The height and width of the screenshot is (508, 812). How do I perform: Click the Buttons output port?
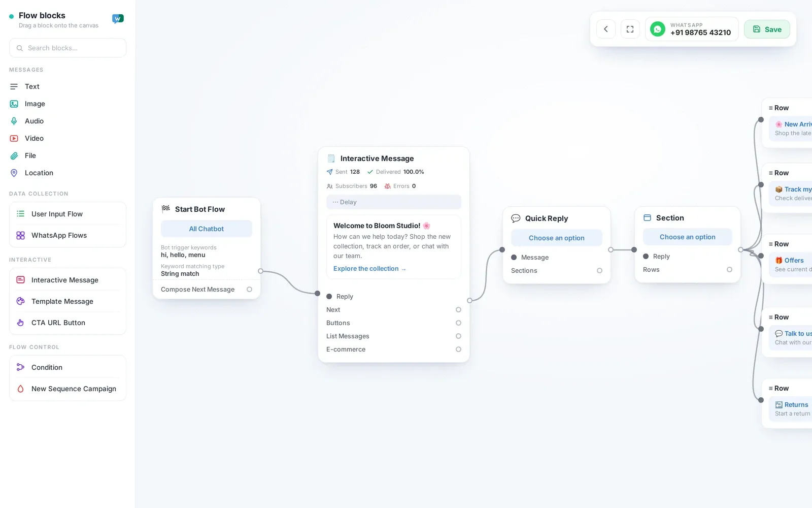click(458, 323)
